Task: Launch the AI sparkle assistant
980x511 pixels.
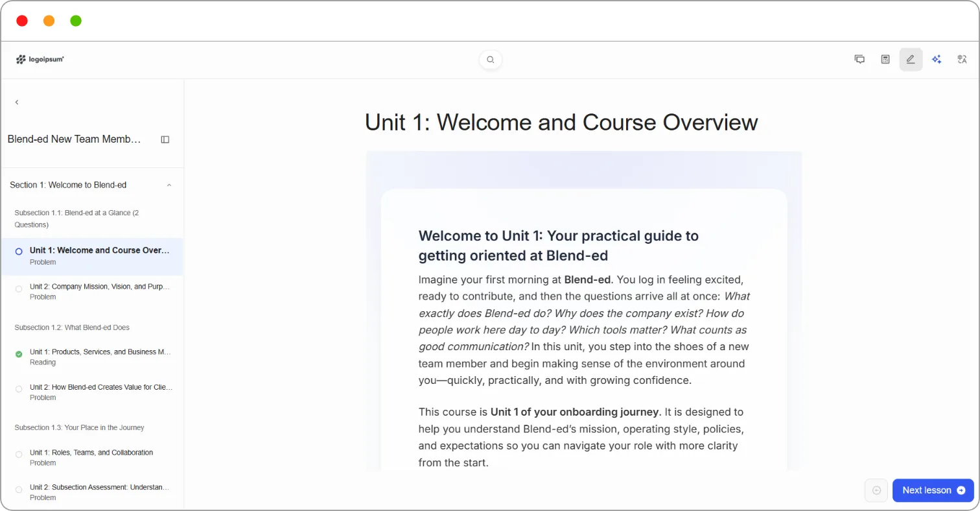Action: [937, 60]
